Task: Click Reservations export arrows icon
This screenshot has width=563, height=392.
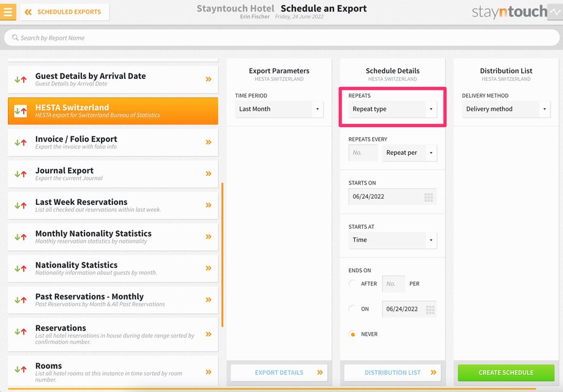Action: tap(20, 331)
